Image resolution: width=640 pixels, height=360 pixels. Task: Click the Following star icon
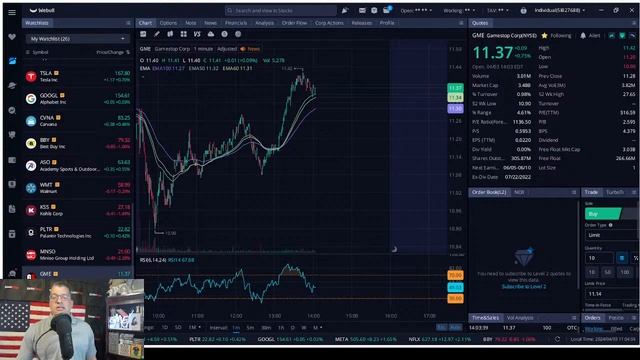[544, 36]
